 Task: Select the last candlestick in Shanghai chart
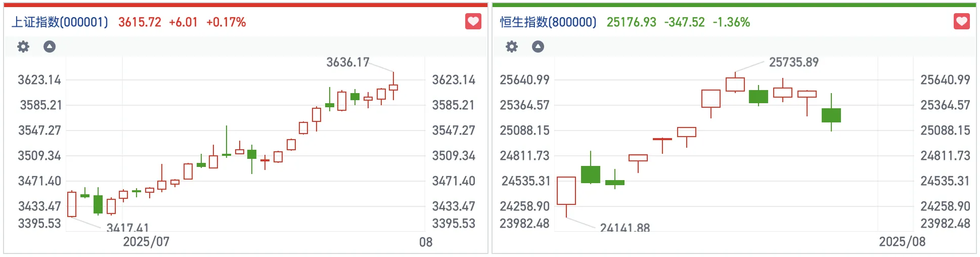(393, 88)
